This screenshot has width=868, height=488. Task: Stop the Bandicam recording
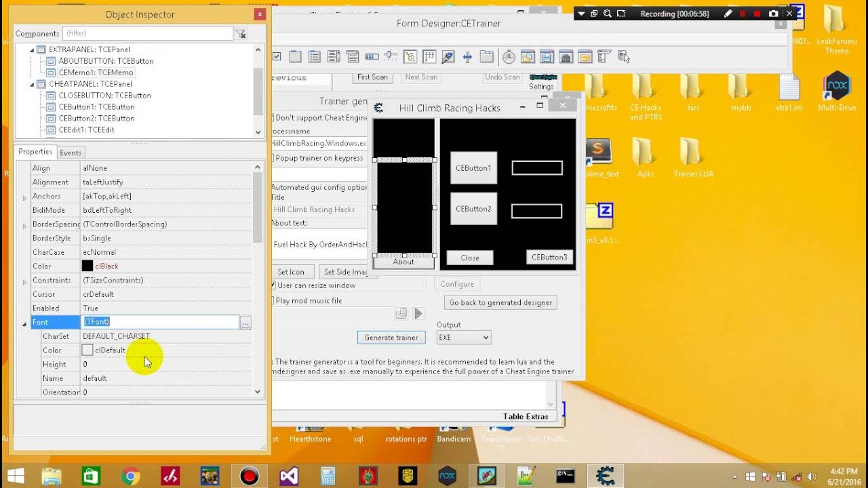pyautogui.click(x=757, y=14)
